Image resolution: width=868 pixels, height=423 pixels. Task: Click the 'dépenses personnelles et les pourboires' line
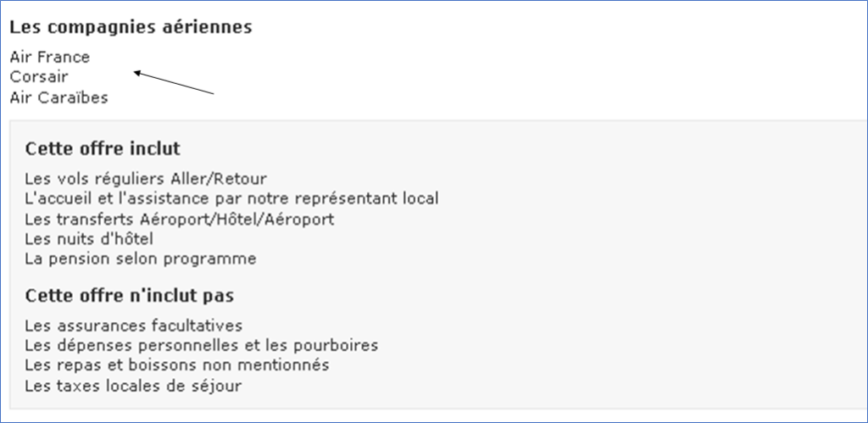[202, 346]
